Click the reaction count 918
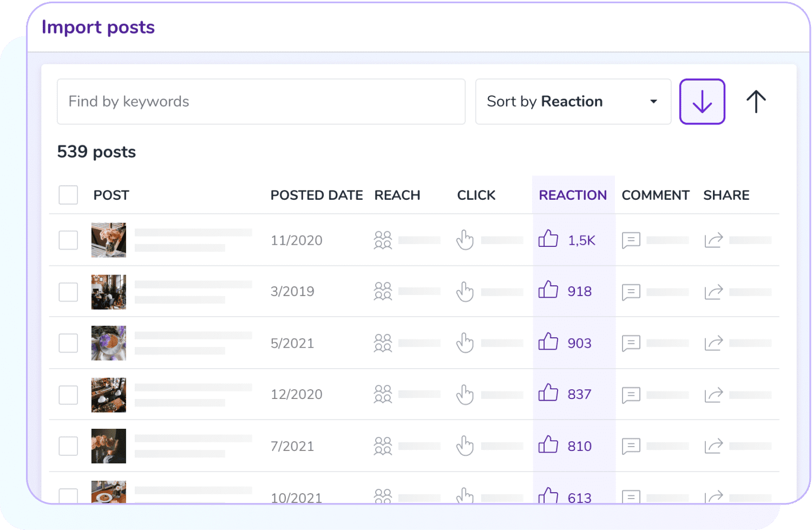 pyautogui.click(x=580, y=291)
